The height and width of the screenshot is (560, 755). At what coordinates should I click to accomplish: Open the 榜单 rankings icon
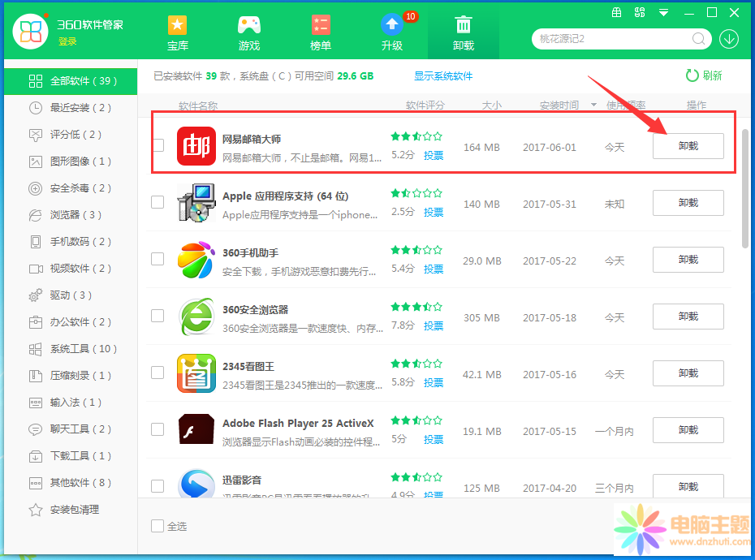tap(321, 25)
